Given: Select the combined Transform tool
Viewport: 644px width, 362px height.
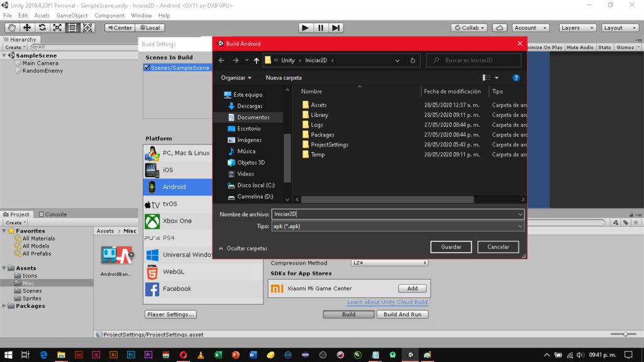Looking at the screenshot, I should (x=87, y=28).
